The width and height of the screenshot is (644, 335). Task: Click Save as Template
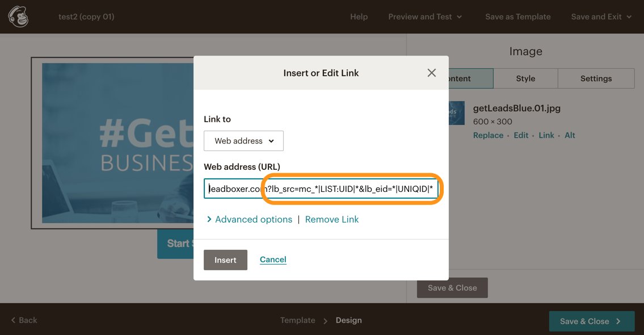click(x=517, y=16)
